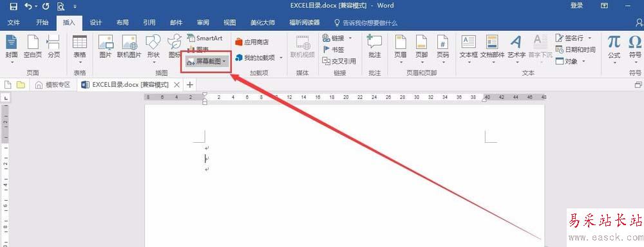Click the 我的加载项 button
The image size is (644, 247).
pyautogui.click(x=254, y=58)
